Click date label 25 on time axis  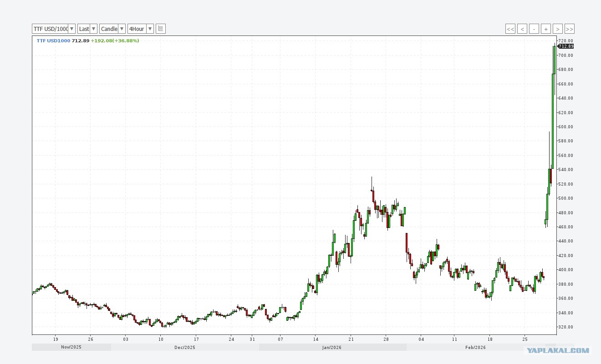[525, 339]
